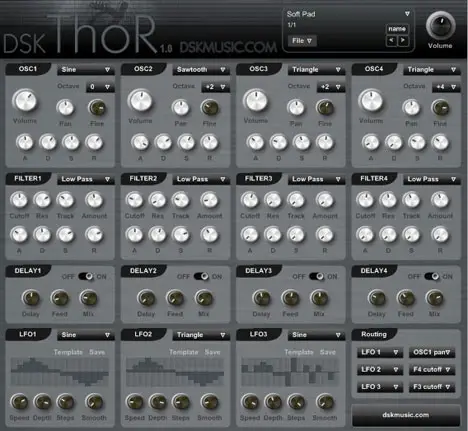Click the LFO1 Template button
This screenshot has height=431, width=468.
click(68, 352)
